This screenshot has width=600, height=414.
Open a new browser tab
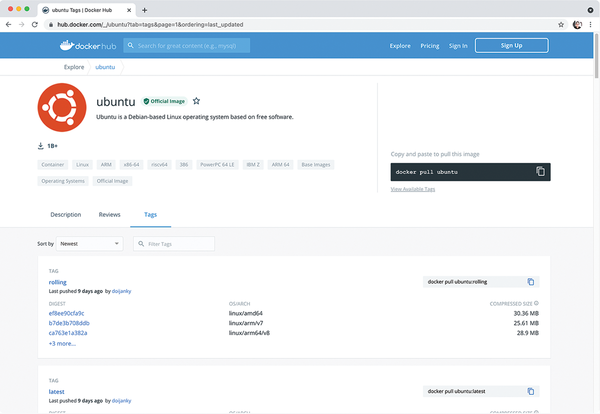click(144, 10)
